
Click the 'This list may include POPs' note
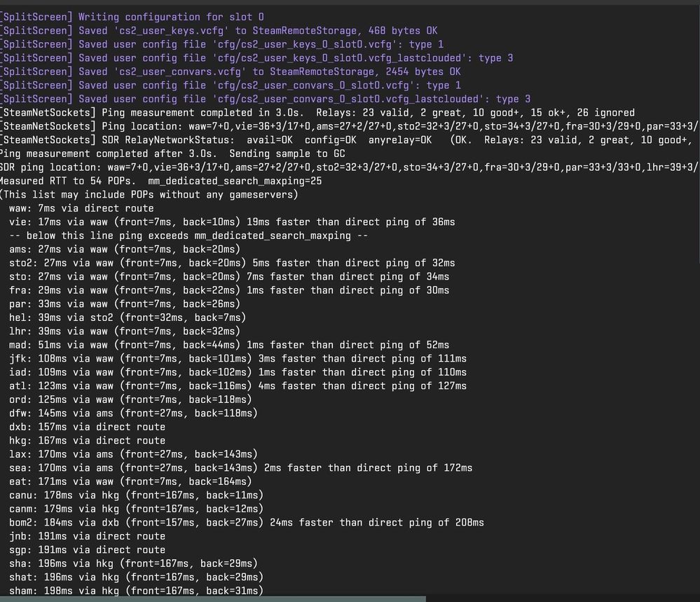tap(149, 195)
